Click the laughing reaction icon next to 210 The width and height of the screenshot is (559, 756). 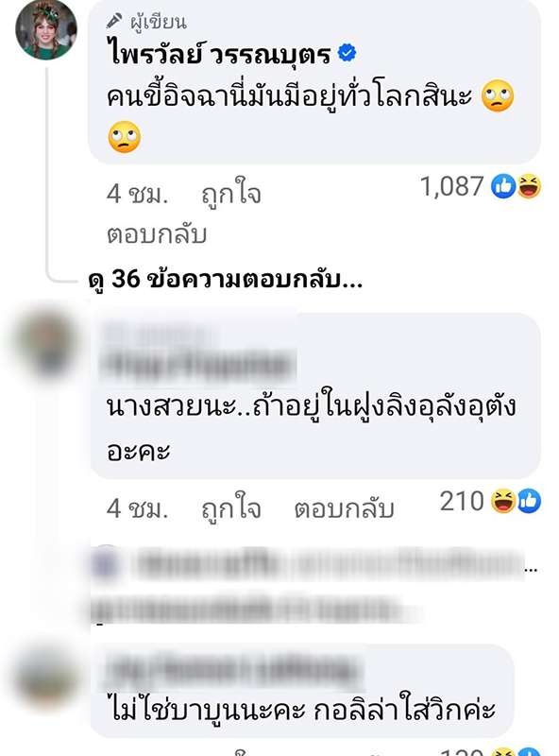coord(503,501)
